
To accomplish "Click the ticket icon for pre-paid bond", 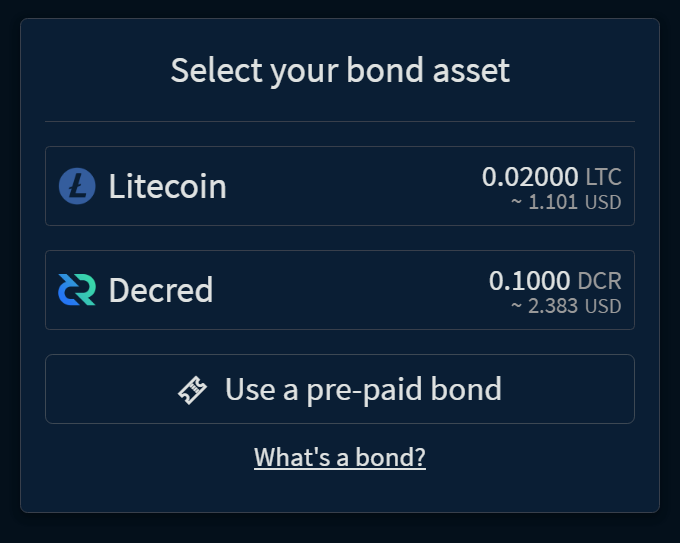I will click(x=193, y=390).
